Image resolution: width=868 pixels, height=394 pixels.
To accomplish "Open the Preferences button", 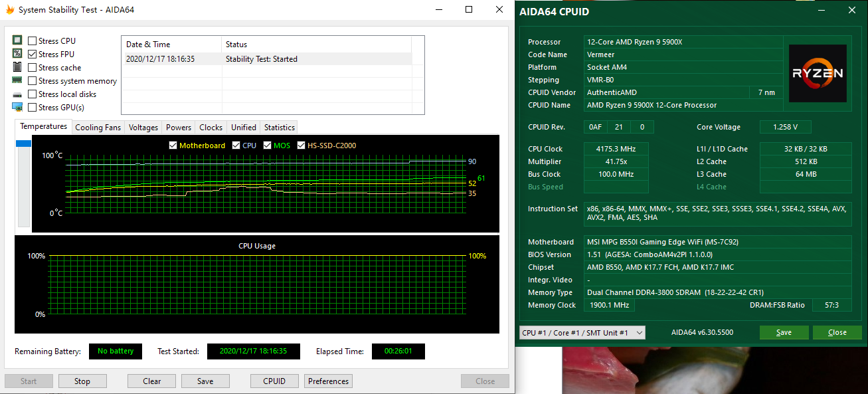I will click(x=328, y=381).
